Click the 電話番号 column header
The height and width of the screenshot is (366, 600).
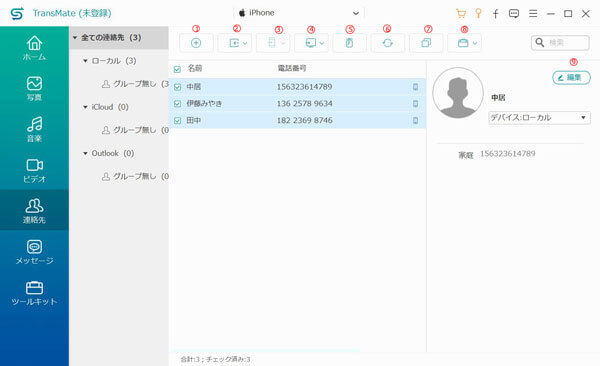(x=292, y=69)
